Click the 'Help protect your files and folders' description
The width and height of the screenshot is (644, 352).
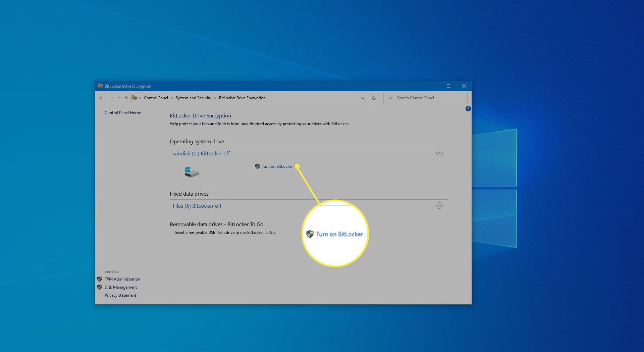pyautogui.click(x=259, y=124)
